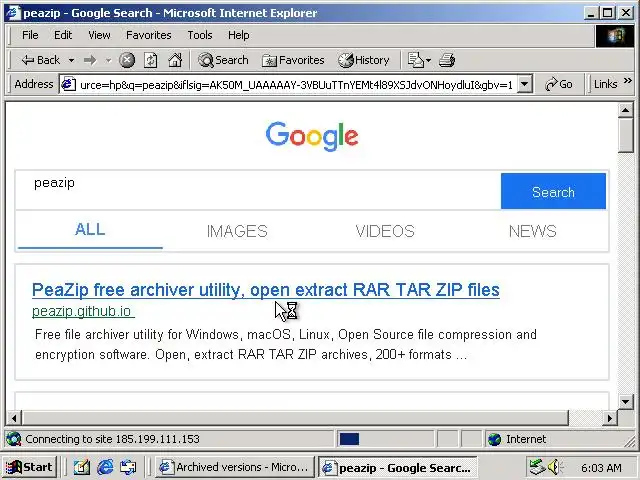Image resolution: width=640 pixels, height=480 pixels.
Task: Click the vertical scrollbar up arrow
Action: point(625,110)
